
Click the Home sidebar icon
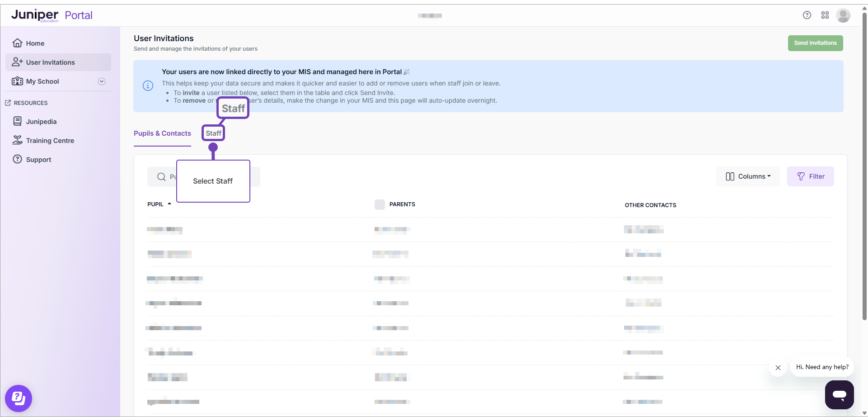18,43
